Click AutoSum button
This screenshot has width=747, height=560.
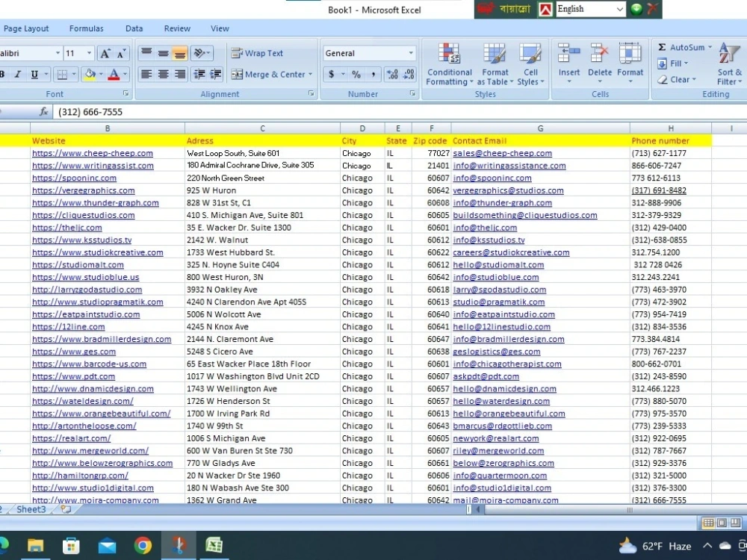[681, 47]
